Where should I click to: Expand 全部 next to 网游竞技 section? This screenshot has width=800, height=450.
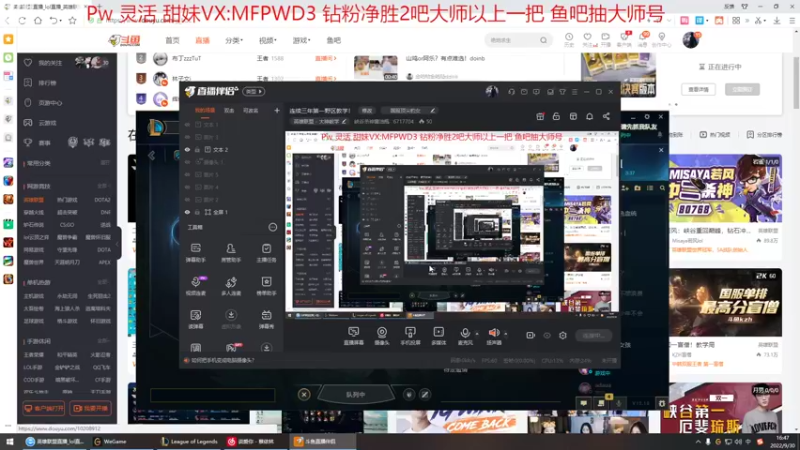click(x=104, y=186)
